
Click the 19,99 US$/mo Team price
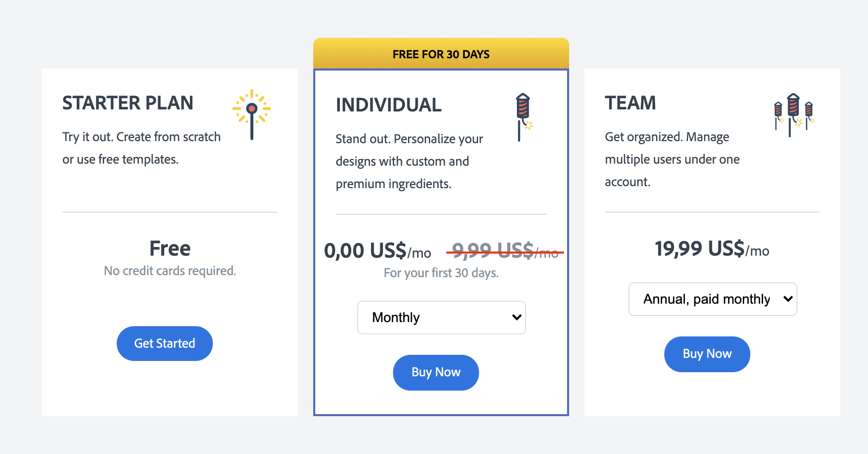712,249
